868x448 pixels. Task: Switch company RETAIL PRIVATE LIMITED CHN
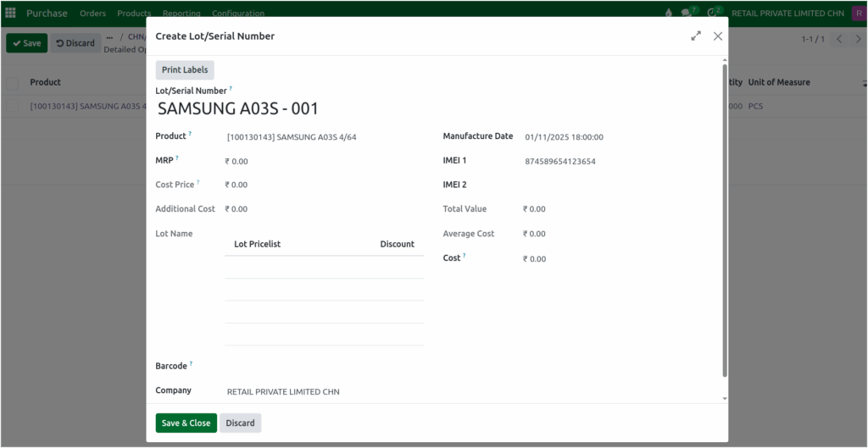(788, 14)
